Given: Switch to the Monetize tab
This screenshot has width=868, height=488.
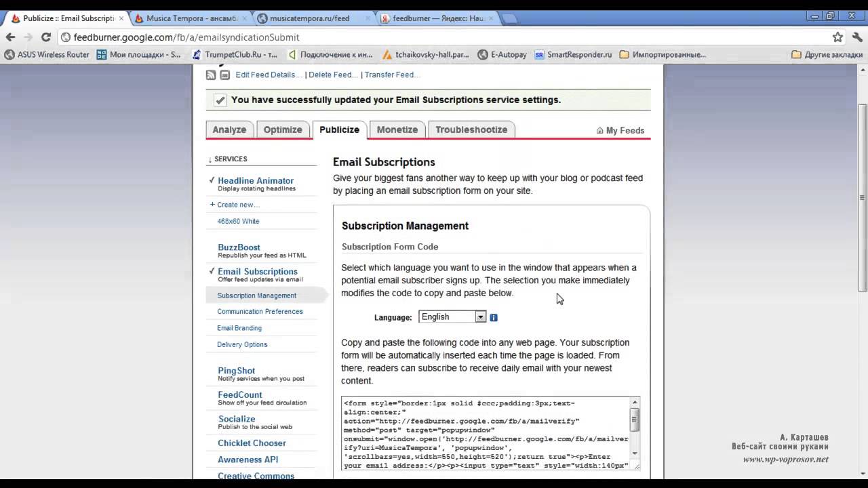Looking at the screenshot, I should click(x=397, y=129).
